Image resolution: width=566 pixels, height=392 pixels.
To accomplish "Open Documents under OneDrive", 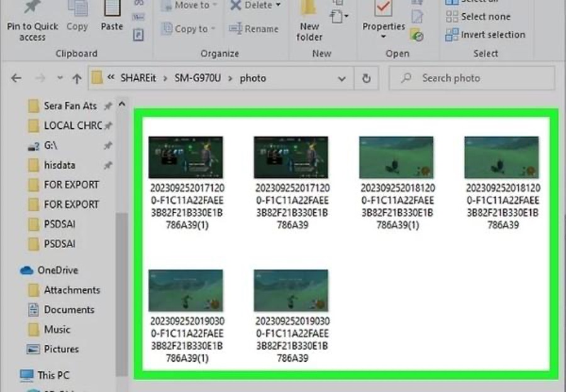I will (x=60, y=310).
